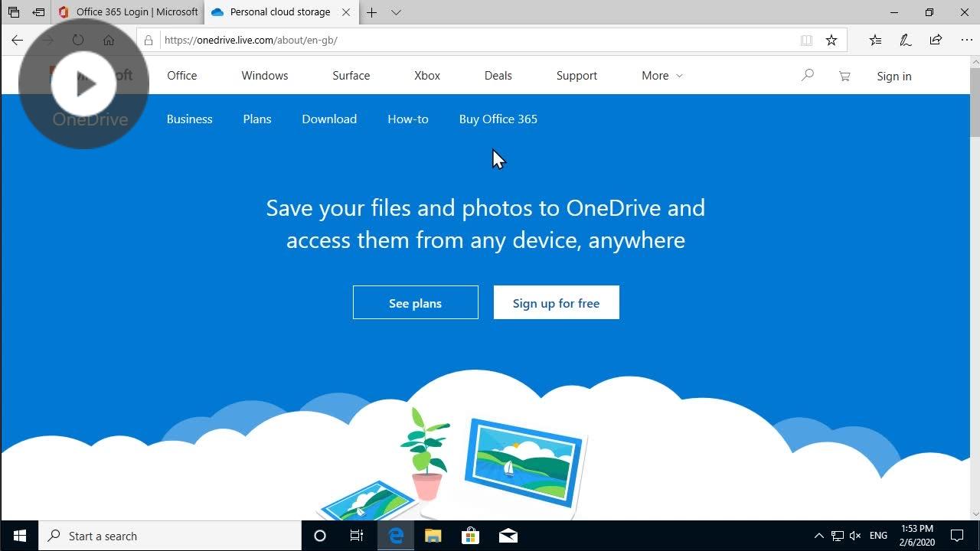Screen dimensions: 980x551
Task: Click the Sign up for free button
Action: (556, 302)
